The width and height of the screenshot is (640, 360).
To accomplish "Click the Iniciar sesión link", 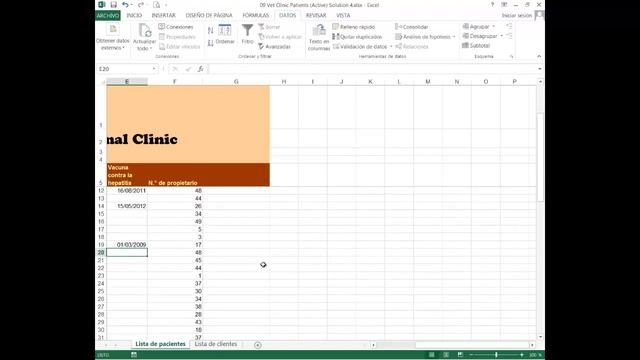I will 517,16.
